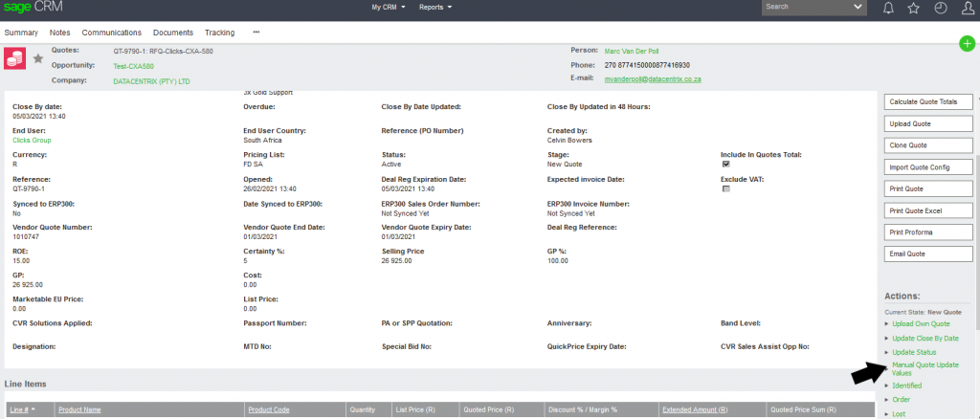Expand the My CRM dropdown menu
Screen dimensions: 980x419
tap(388, 7)
